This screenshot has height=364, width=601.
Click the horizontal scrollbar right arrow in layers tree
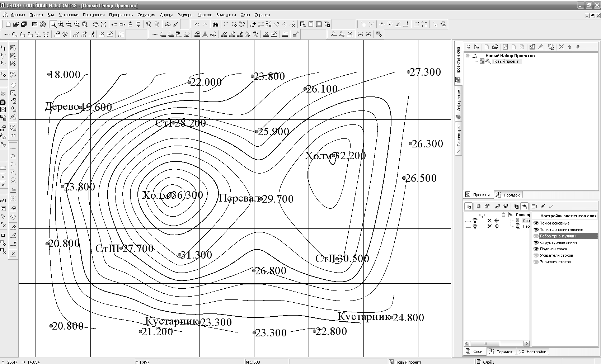point(526,343)
